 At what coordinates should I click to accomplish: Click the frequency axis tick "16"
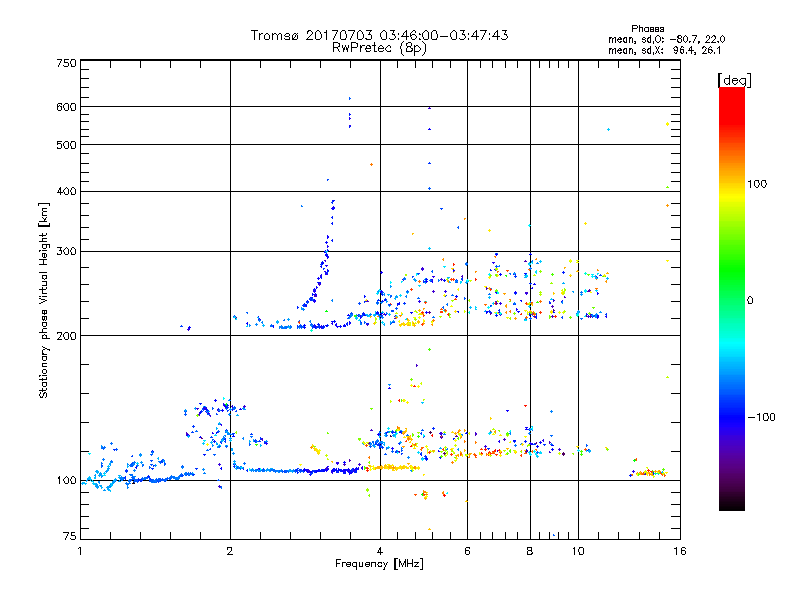coord(680,551)
